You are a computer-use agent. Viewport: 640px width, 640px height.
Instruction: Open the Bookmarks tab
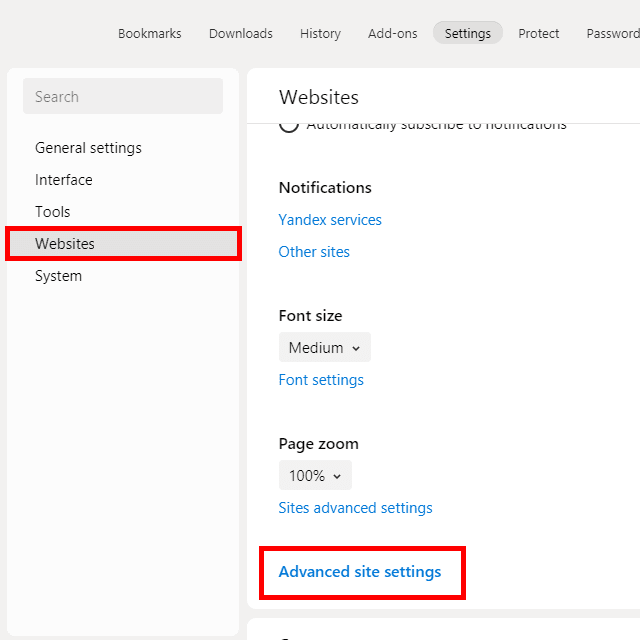(x=149, y=33)
